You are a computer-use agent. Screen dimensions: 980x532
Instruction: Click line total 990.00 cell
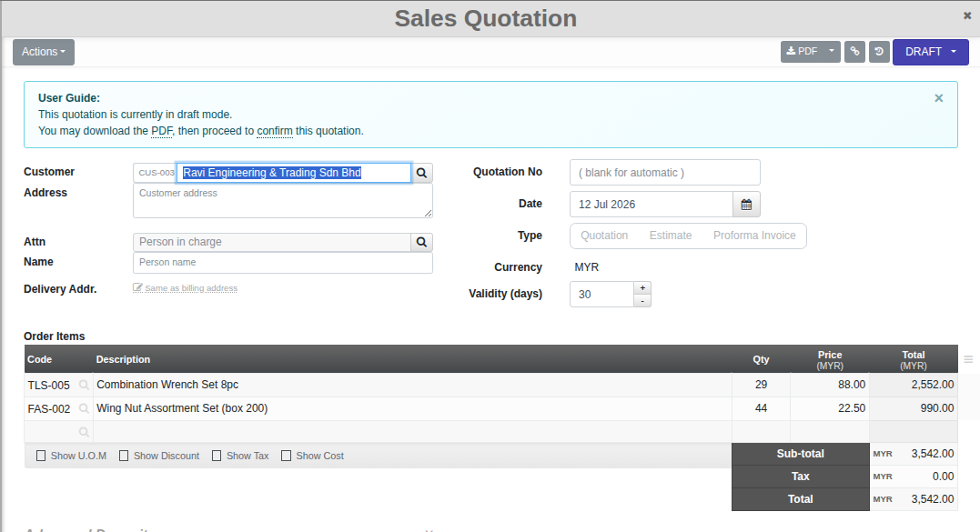pos(914,408)
